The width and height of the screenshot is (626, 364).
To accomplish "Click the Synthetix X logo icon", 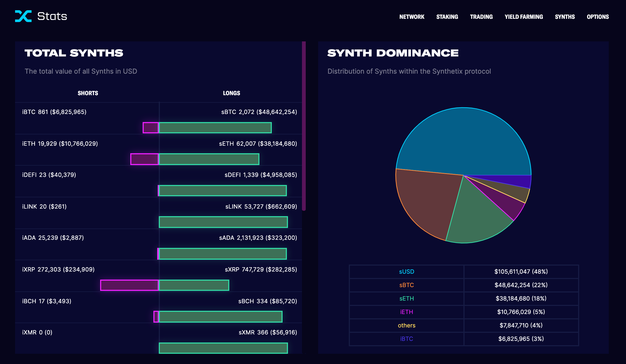I will [23, 16].
